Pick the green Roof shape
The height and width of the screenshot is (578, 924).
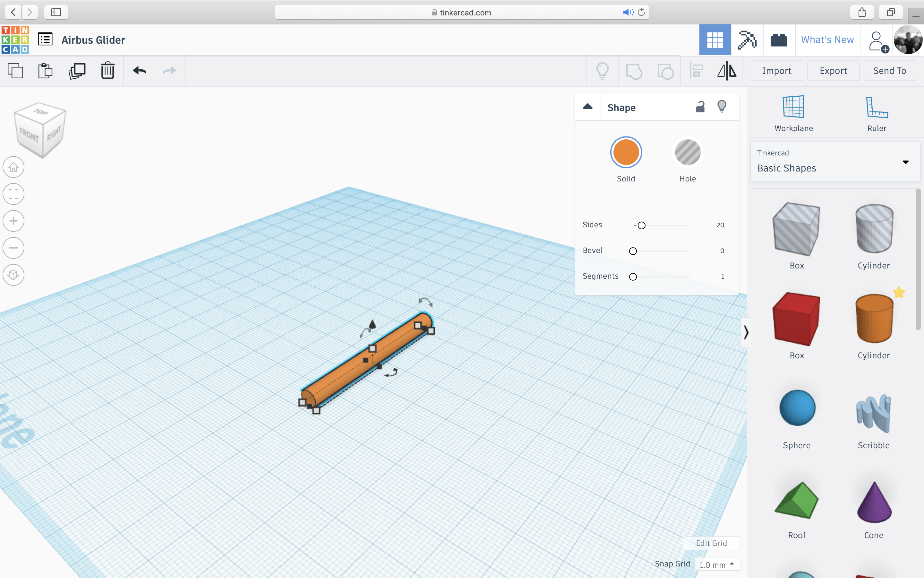pyautogui.click(x=797, y=500)
